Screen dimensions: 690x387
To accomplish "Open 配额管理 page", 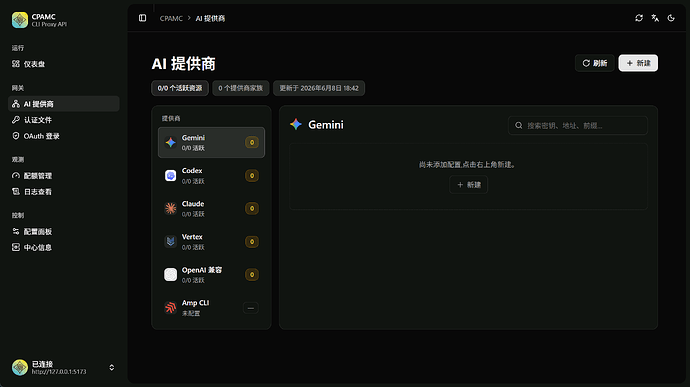I will point(64,176).
